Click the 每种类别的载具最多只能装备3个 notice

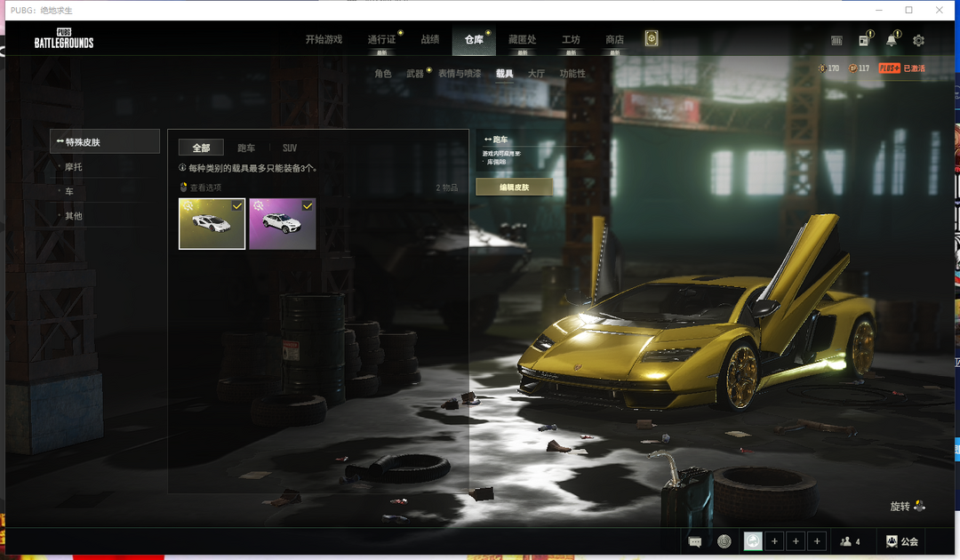point(252,168)
